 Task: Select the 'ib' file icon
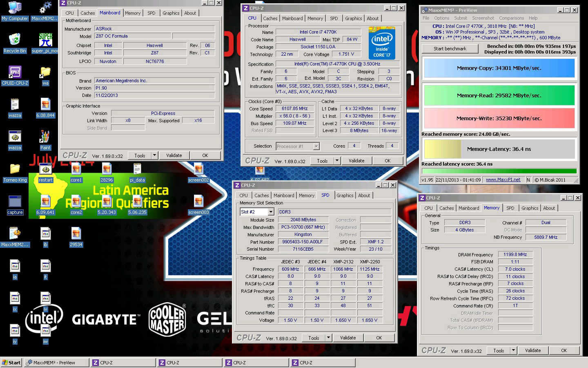tap(45, 237)
